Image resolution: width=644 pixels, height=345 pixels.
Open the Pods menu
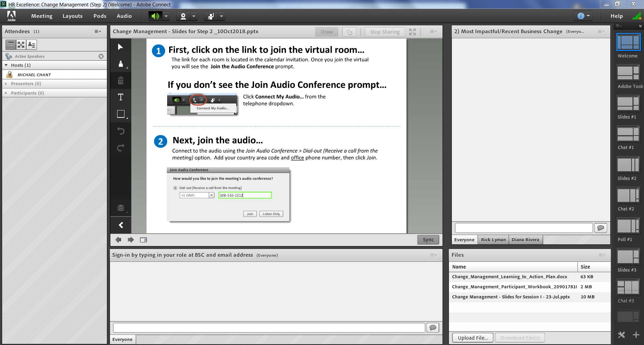click(99, 16)
